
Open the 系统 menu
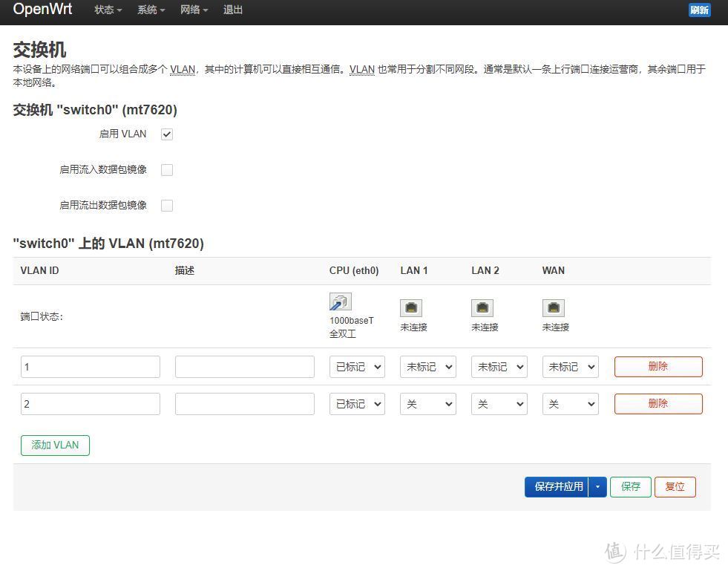[x=150, y=10]
